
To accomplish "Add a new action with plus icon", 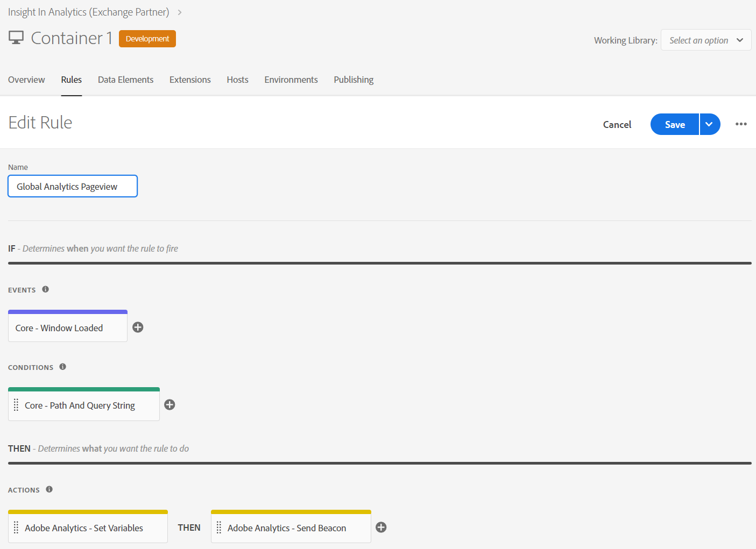I will [381, 527].
